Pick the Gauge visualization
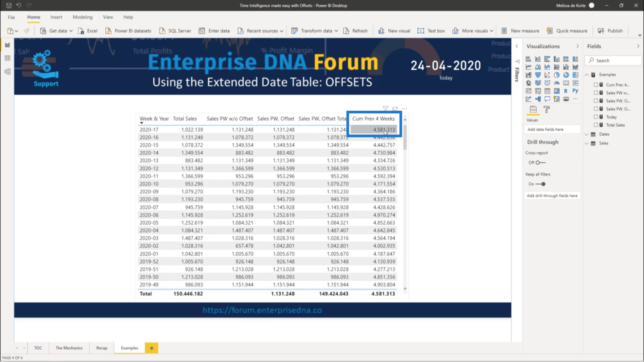The width and height of the screenshot is (644, 362). click(x=557, y=83)
